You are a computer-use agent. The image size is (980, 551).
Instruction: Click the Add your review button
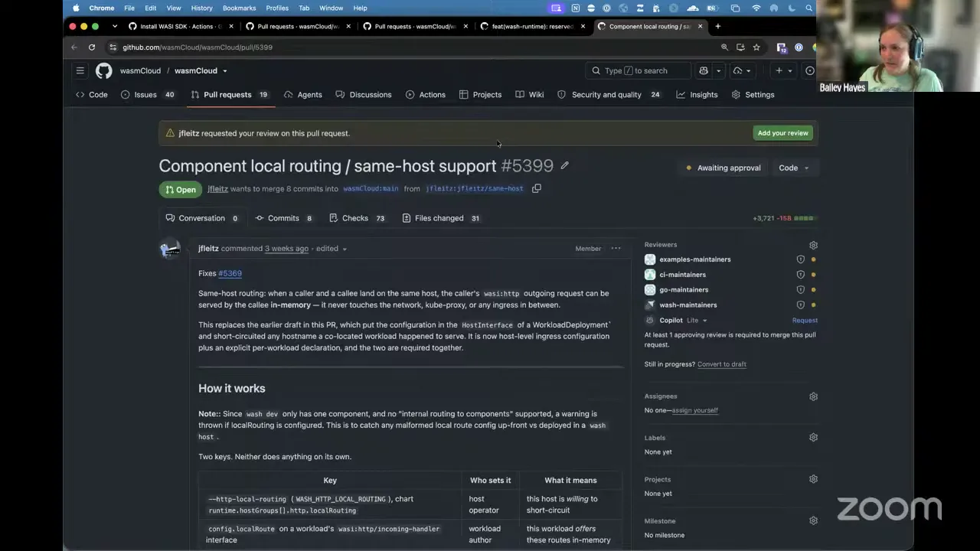[782, 133]
